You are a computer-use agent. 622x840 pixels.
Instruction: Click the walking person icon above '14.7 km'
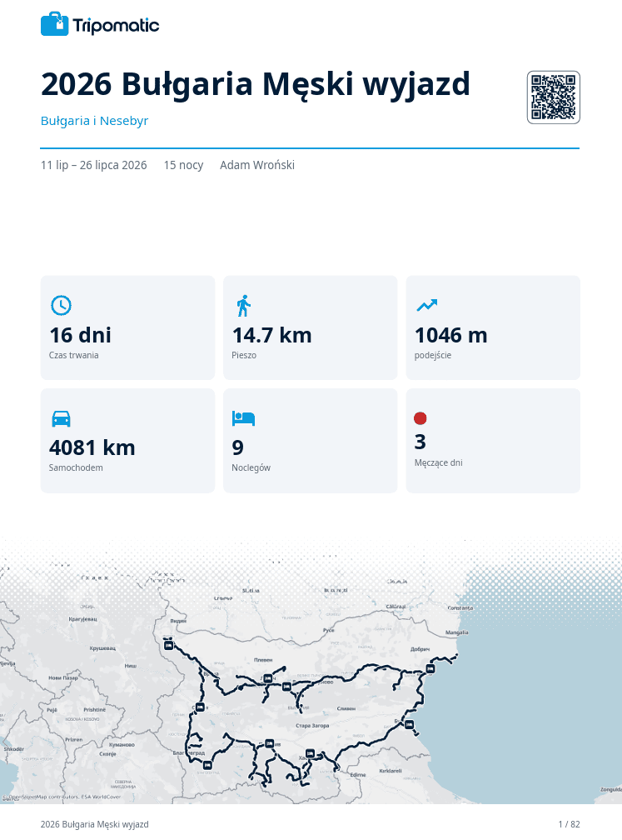pos(243,305)
